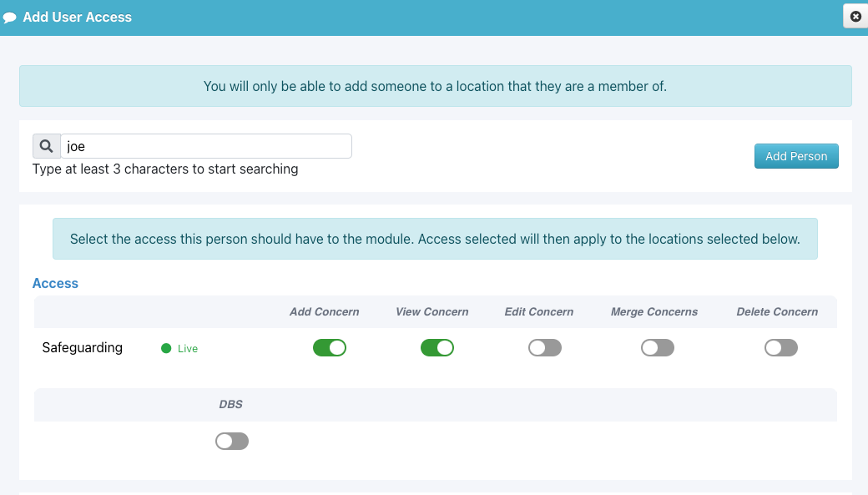Enable the Delete Concern toggle
Image resolution: width=868 pixels, height=495 pixels.
pyautogui.click(x=781, y=348)
